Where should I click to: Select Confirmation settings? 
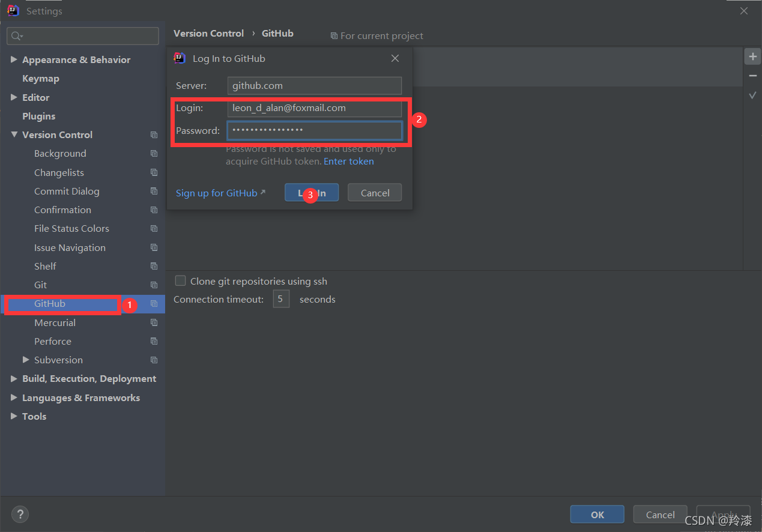(x=62, y=210)
